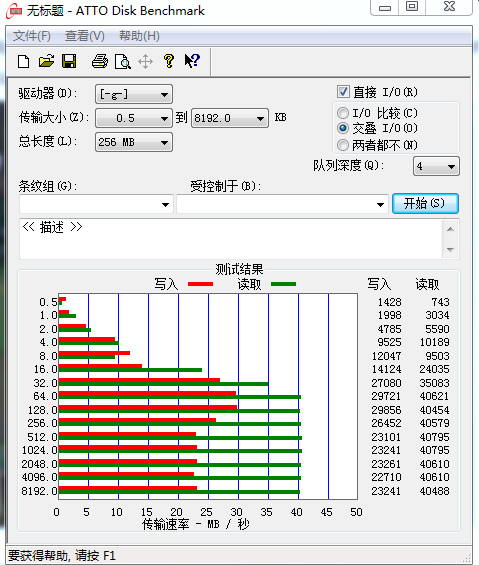Open the 队列深度 queue depth dropdown

[x=436, y=166]
